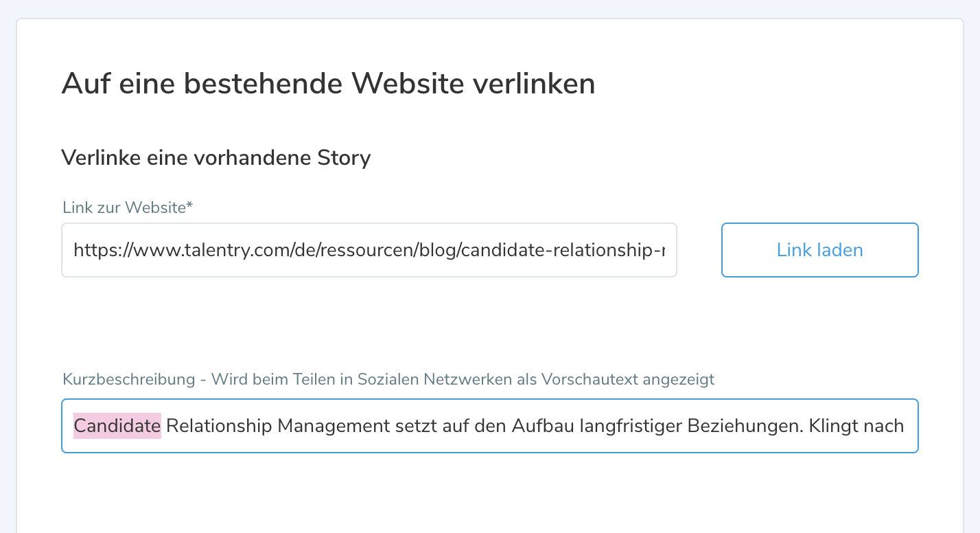The height and width of the screenshot is (533, 980).
Task: Place cursor on 'Relationship' in the description
Action: 219,426
